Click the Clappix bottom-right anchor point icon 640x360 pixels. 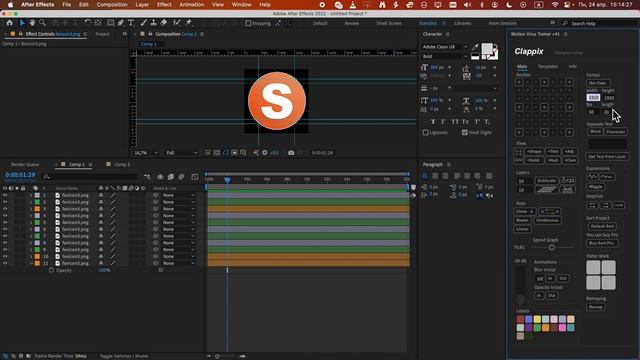[569, 132]
